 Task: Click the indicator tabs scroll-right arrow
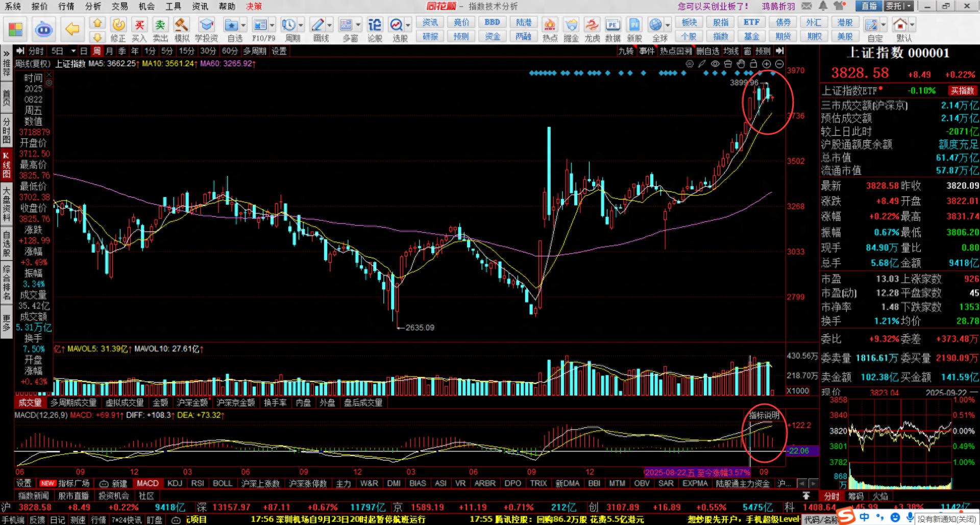coord(813,483)
